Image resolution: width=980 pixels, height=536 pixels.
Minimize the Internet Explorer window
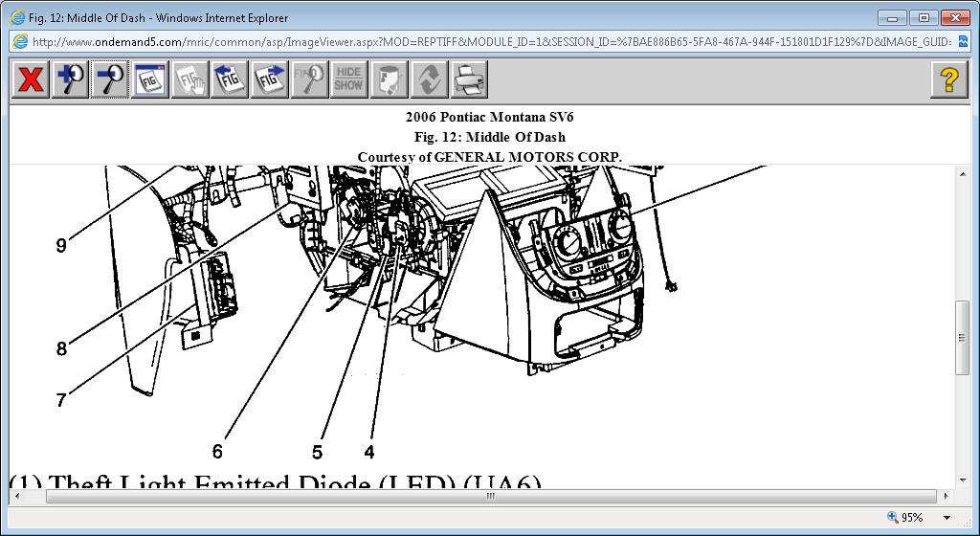coord(893,17)
